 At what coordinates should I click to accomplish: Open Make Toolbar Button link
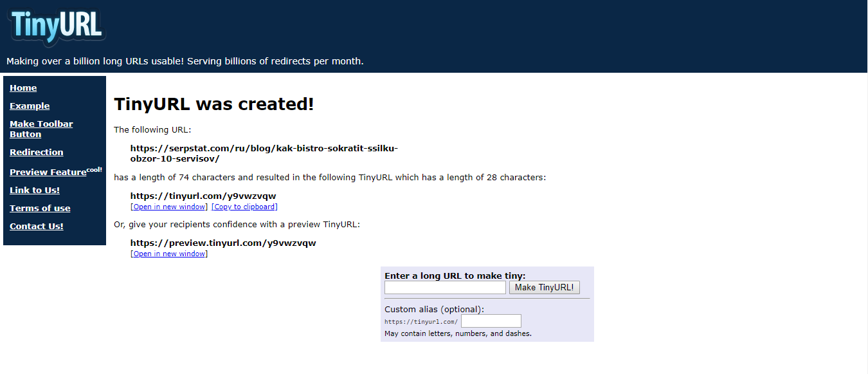[x=41, y=129]
